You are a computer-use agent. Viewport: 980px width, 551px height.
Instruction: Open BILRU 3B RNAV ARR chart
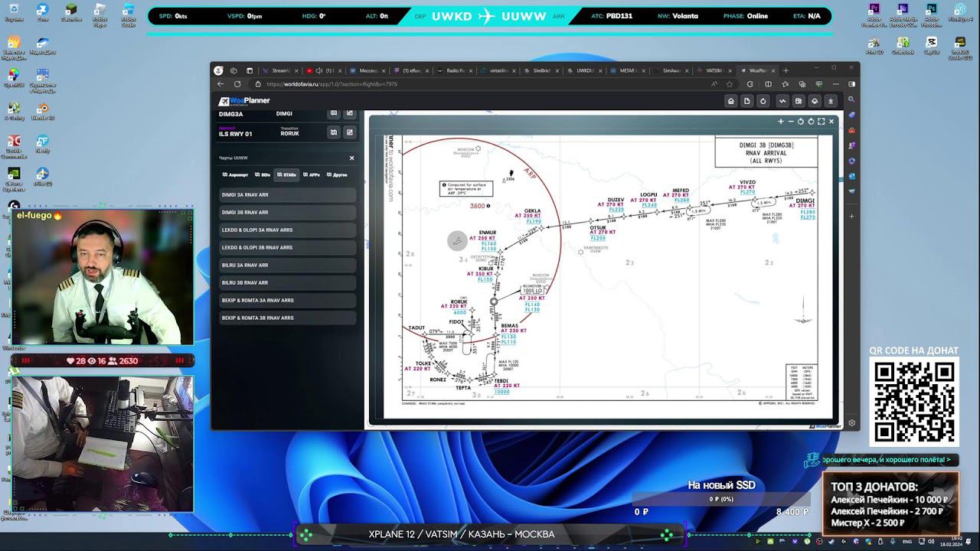pos(288,283)
